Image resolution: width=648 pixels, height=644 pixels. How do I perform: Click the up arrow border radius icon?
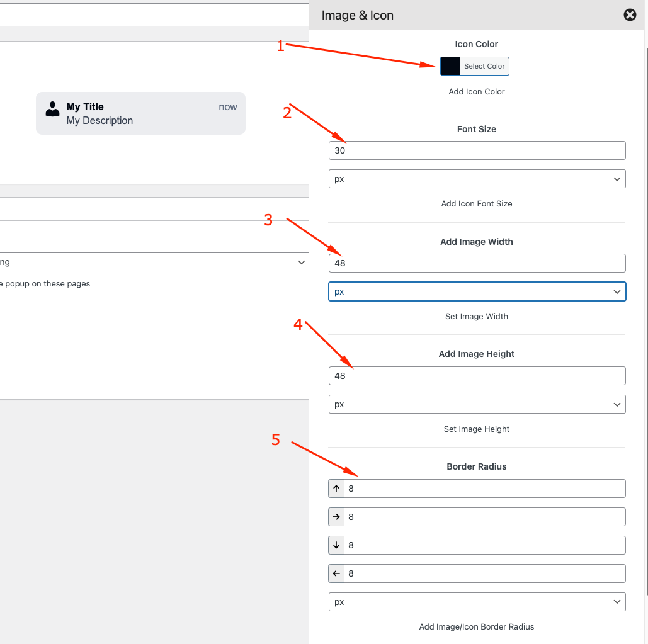click(x=336, y=489)
